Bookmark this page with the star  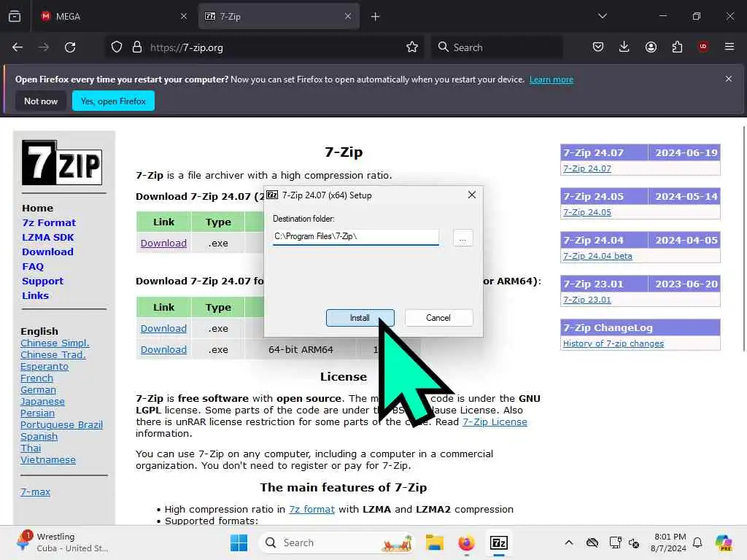(412, 47)
